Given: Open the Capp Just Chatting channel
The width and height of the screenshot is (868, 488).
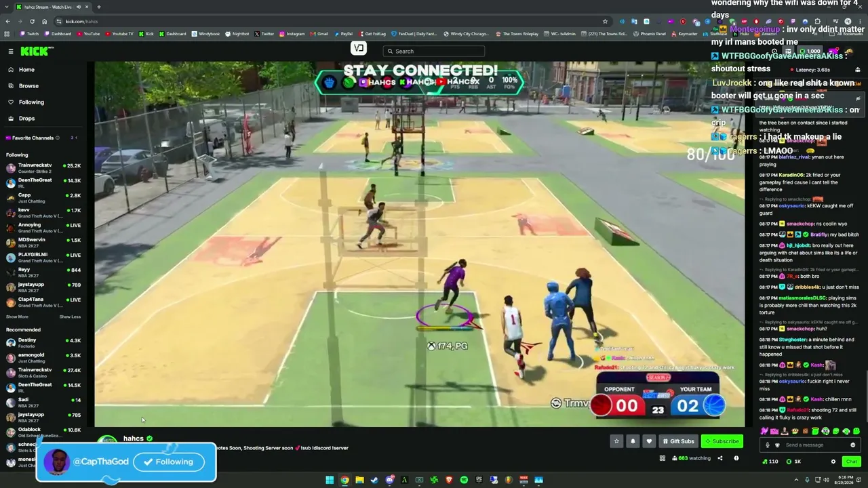Looking at the screenshot, I should 43,198.
